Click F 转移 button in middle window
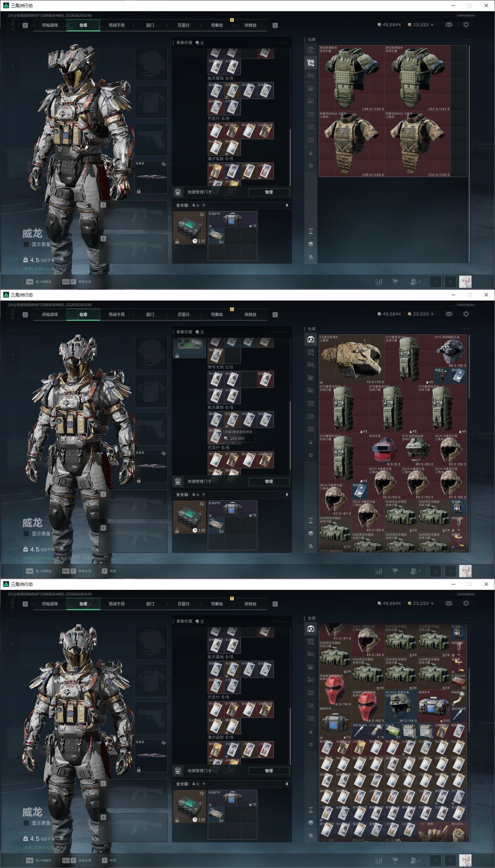 click(x=109, y=571)
